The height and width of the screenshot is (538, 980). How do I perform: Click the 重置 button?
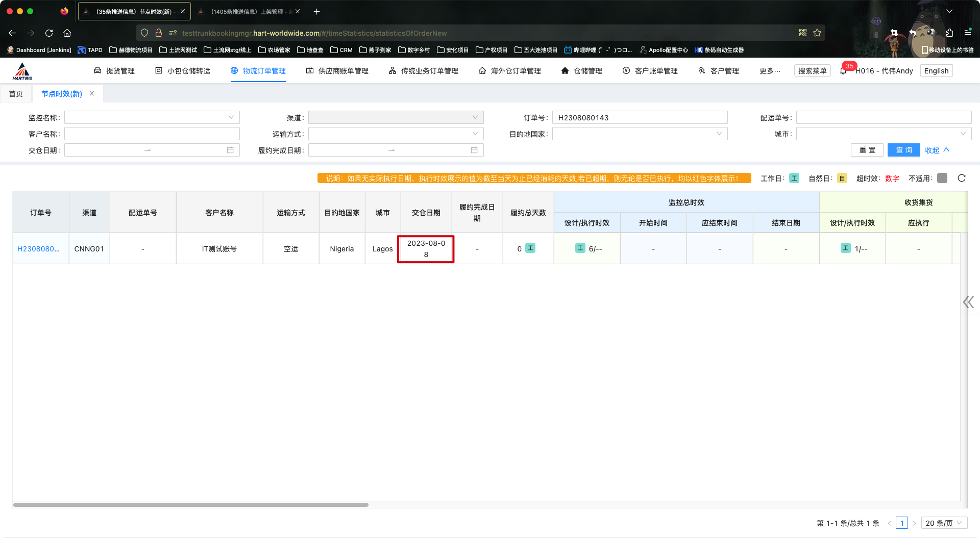867,150
